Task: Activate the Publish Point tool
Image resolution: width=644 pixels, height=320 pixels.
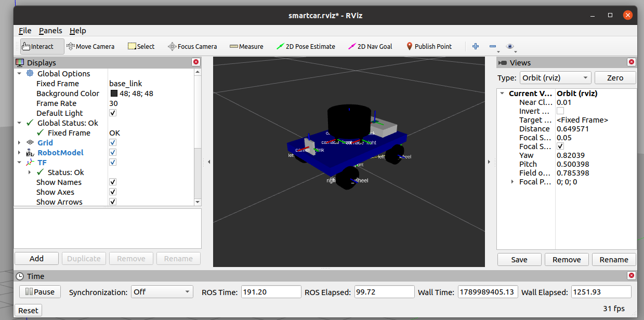Action: point(429,46)
